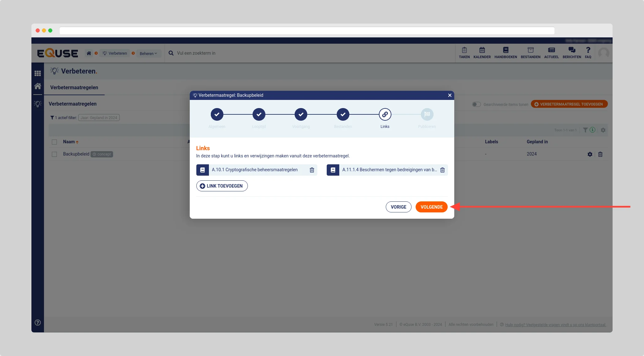
Task: Select all rows via header checkbox
Action: (x=54, y=142)
